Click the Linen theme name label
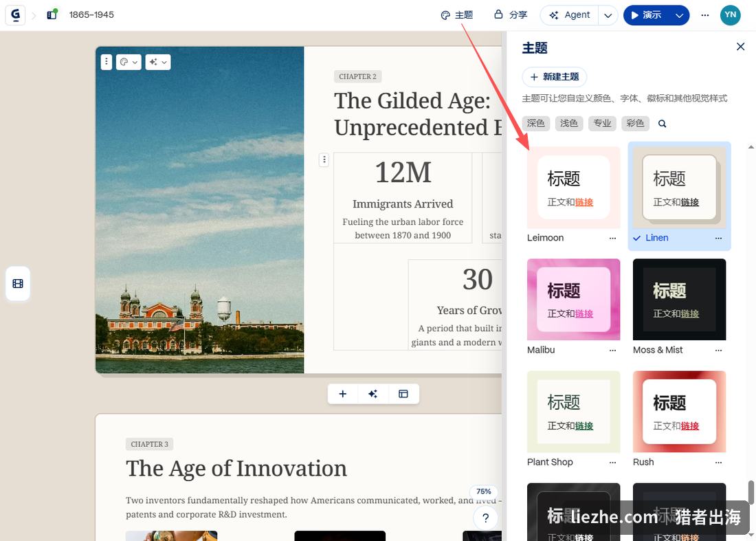756x541 pixels. [x=656, y=238]
